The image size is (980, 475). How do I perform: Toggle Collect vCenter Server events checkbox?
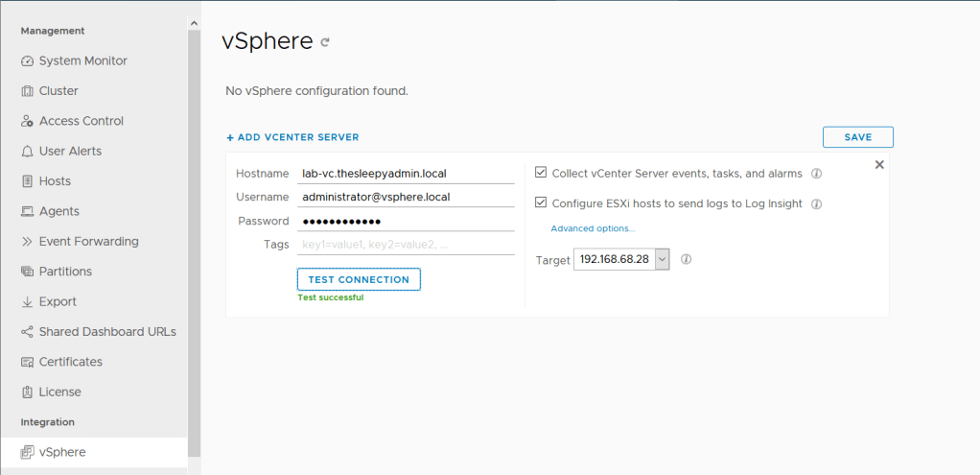click(x=541, y=173)
